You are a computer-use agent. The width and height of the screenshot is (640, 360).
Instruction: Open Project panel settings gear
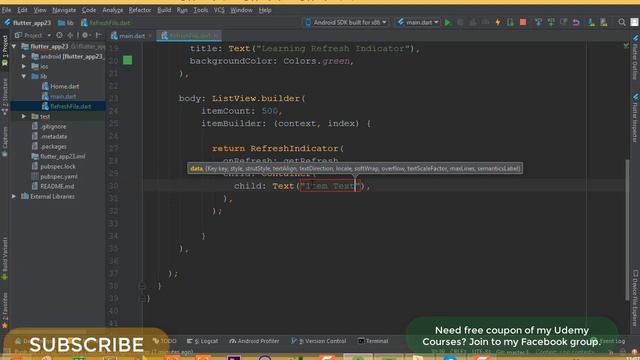click(x=85, y=36)
